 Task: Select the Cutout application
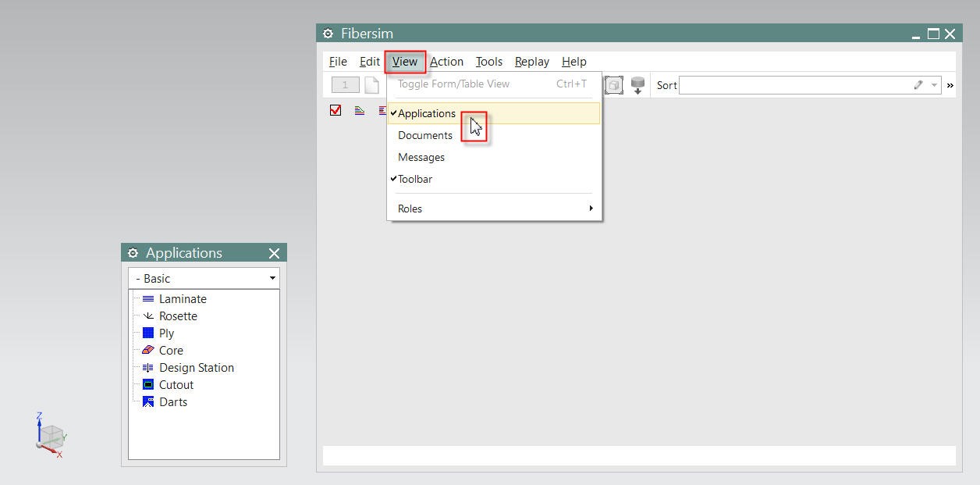pos(175,384)
